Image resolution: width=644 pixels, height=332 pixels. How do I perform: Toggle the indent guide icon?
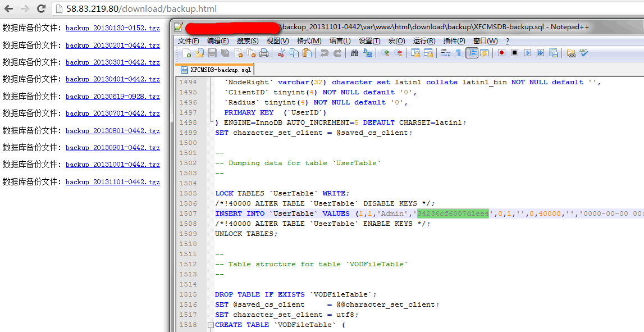(x=472, y=53)
